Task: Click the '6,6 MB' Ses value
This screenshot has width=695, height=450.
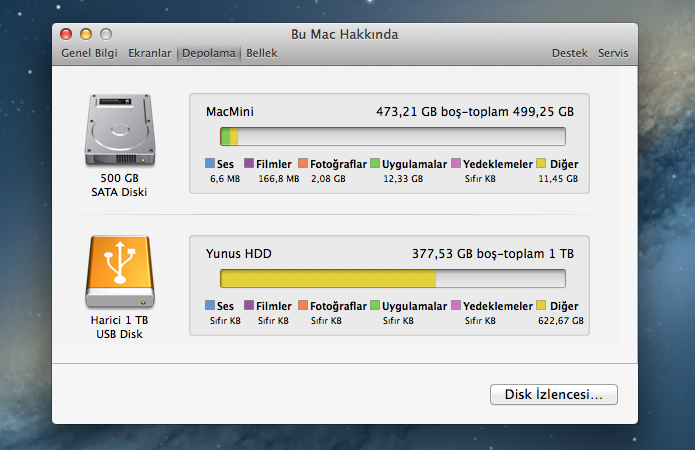Action: tap(225, 179)
